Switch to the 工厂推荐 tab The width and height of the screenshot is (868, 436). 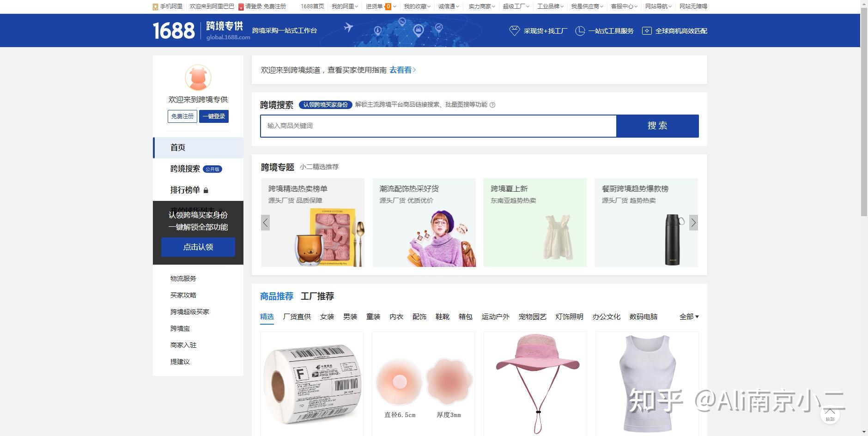(x=319, y=297)
